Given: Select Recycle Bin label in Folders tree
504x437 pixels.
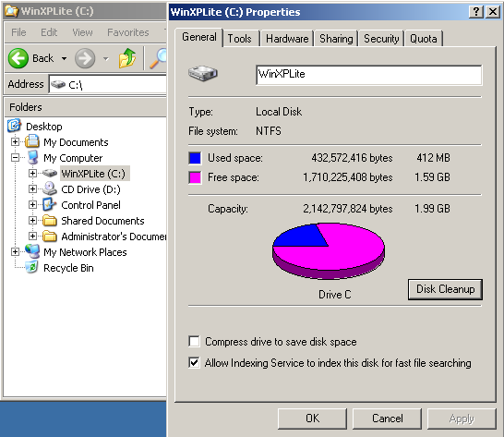Looking at the screenshot, I should tap(68, 268).
